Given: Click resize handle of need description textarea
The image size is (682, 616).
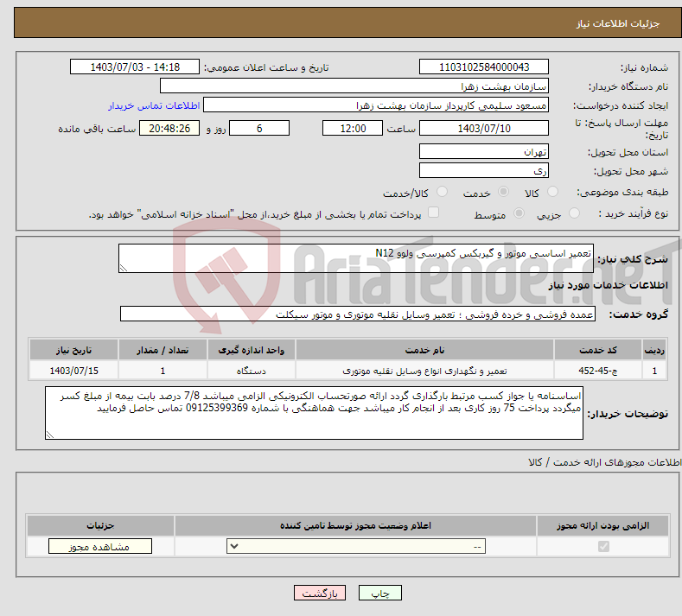Looking at the screenshot, I should [x=123, y=268].
